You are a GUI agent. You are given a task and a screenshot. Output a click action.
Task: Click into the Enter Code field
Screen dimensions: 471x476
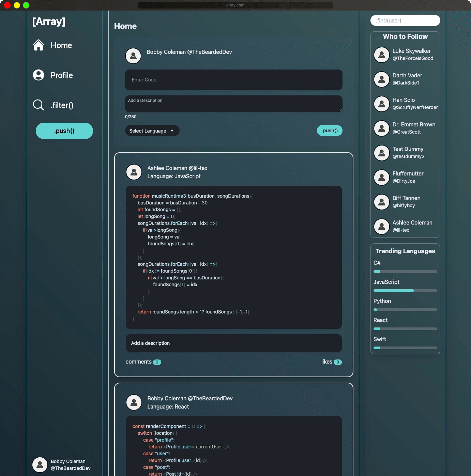pos(233,80)
